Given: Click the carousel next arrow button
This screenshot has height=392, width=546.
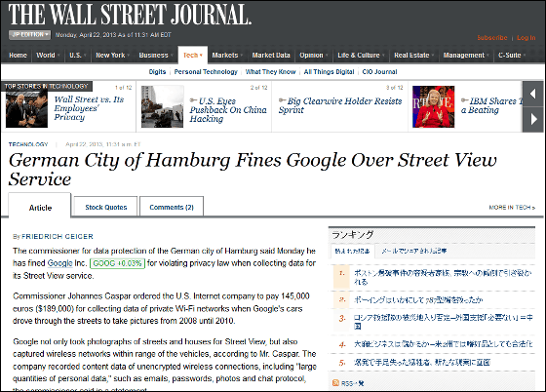Looking at the screenshot, I should pyautogui.click(x=532, y=119).
